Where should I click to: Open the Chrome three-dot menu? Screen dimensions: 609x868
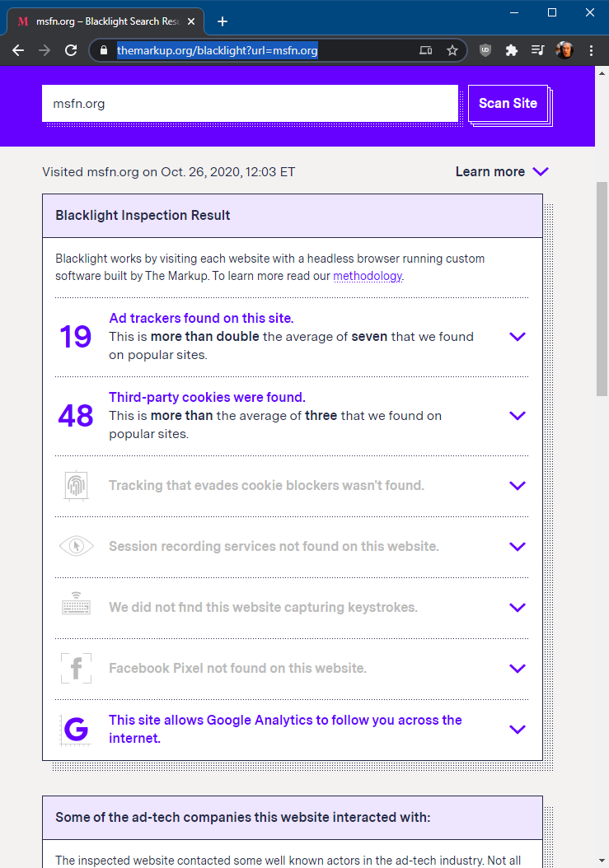click(x=592, y=50)
